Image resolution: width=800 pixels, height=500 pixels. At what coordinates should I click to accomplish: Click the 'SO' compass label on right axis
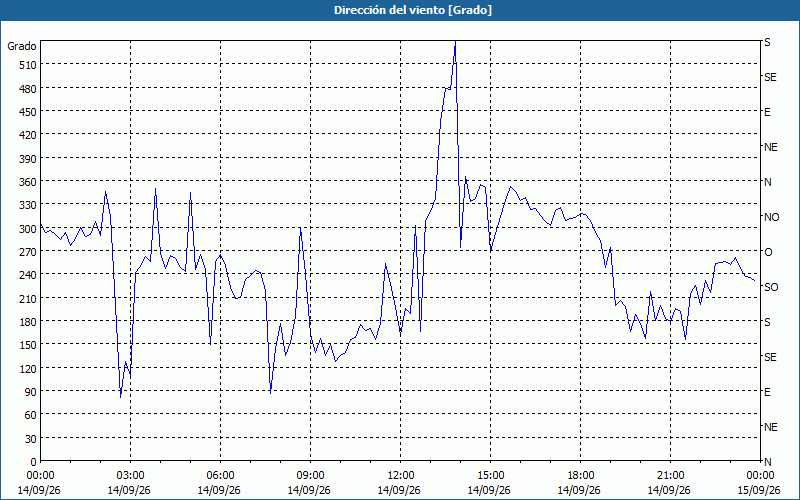[x=771, y=287]
